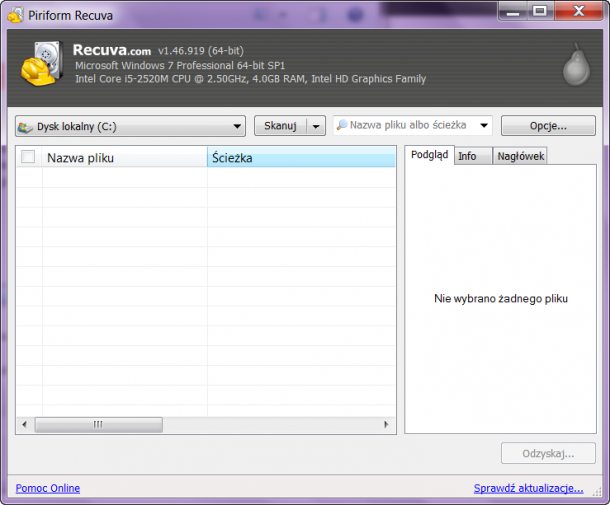Screen dimensions: 610x505
Task: Start scan with the Skanuj button
Action: [x=280, y=126]
